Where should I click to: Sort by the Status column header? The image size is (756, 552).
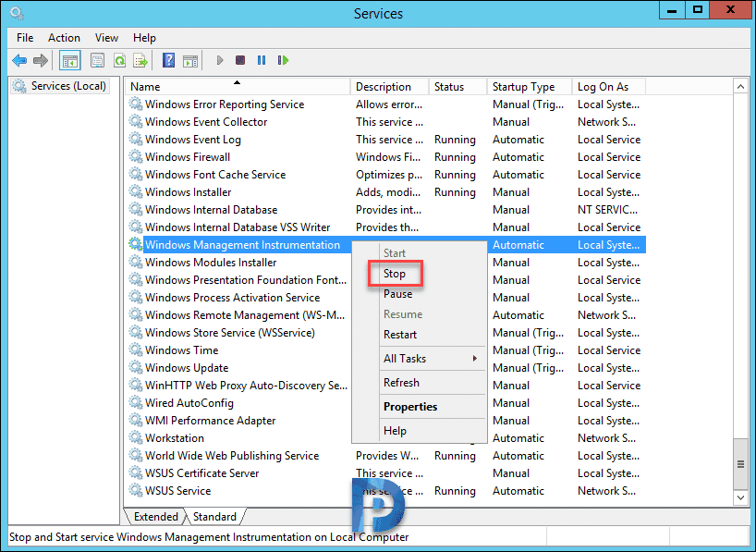pyautogui.click(x=458, y=87)
